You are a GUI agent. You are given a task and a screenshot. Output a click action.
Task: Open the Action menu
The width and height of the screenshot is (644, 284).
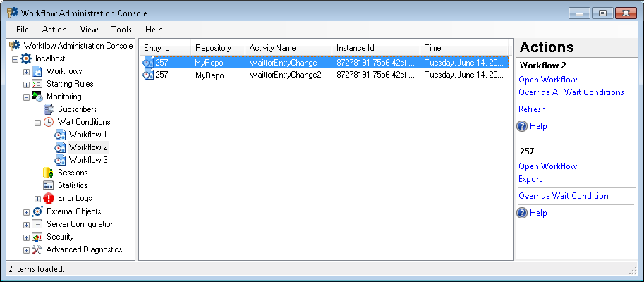point(54,30)
